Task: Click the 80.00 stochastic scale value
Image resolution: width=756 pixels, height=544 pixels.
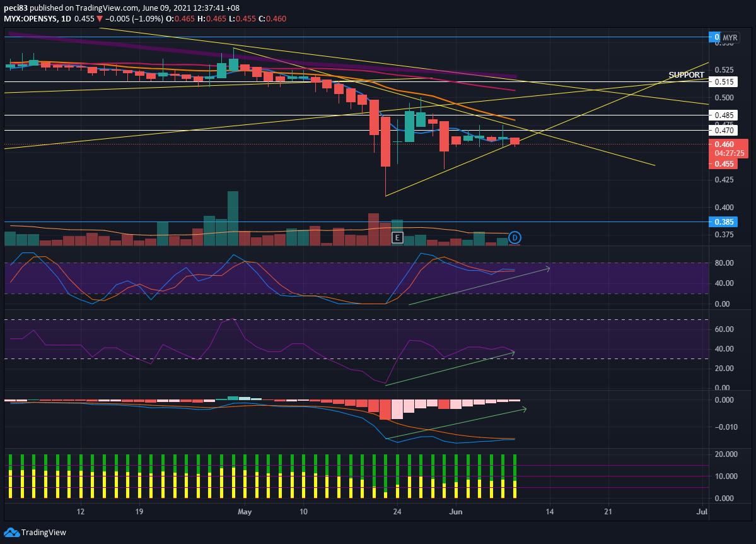Action: tap(724, 263)
